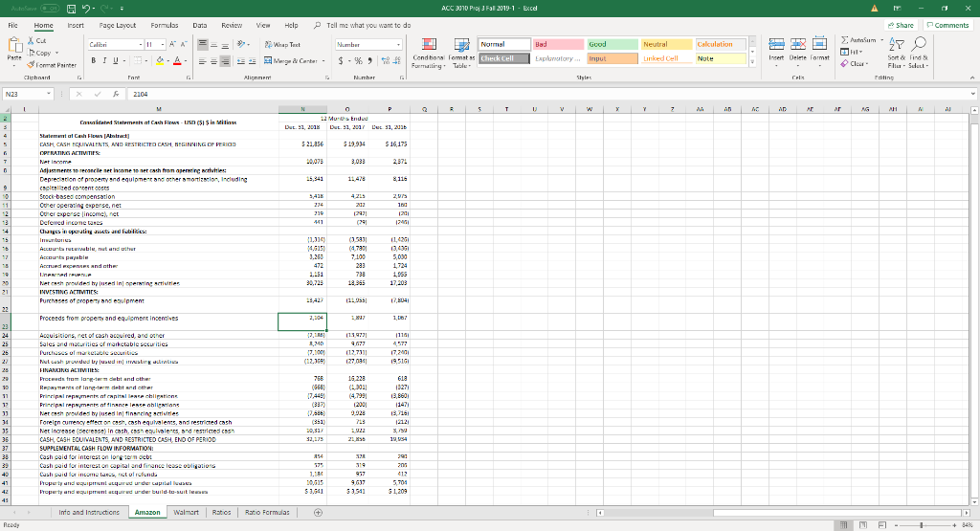Screen dimensions: 980x531
Task: Open the Number format dropdown
Action: pos(398,44)
